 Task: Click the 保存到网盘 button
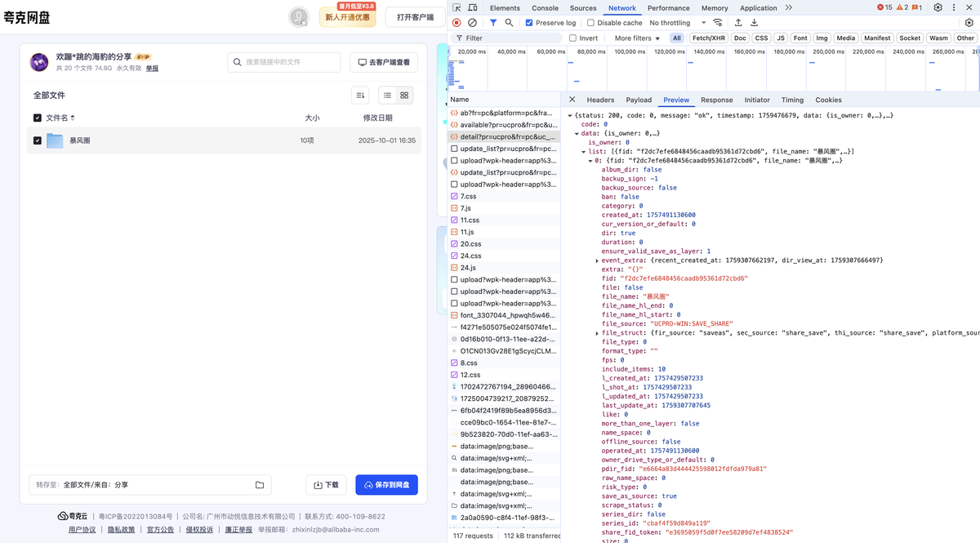[x=386, y=485]
